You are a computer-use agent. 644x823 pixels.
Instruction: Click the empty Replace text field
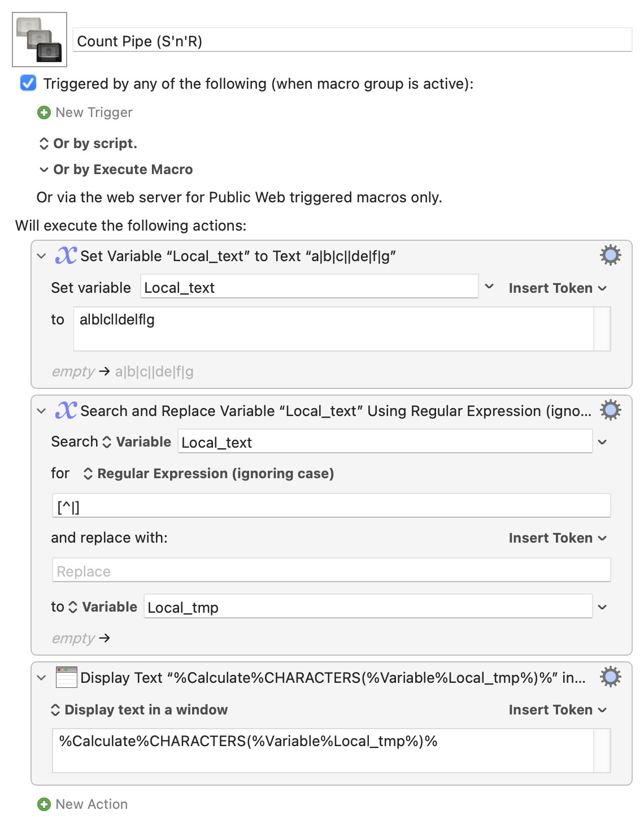coord(331,570)
